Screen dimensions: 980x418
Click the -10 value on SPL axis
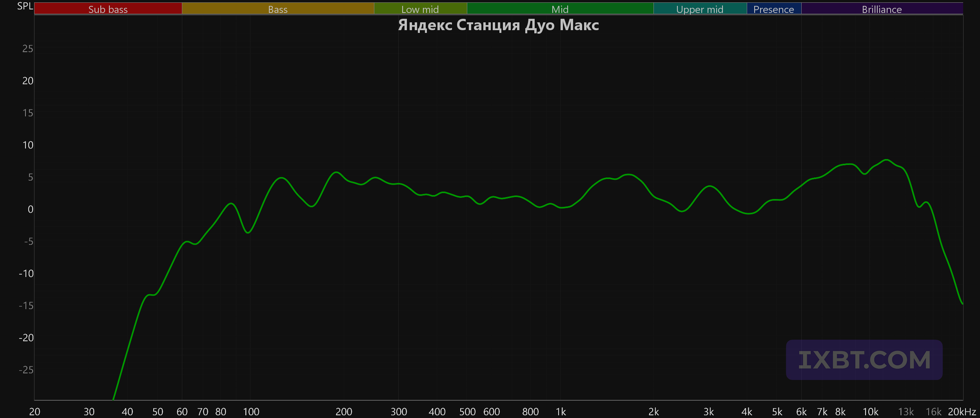pyautogui.click(x=26, y=273)
